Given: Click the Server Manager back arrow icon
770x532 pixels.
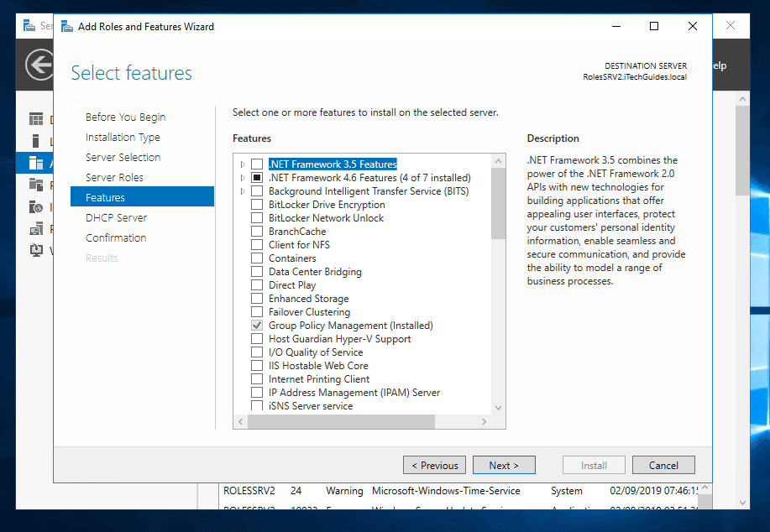Looking at the screenshot, I should (x=39, y=65).
